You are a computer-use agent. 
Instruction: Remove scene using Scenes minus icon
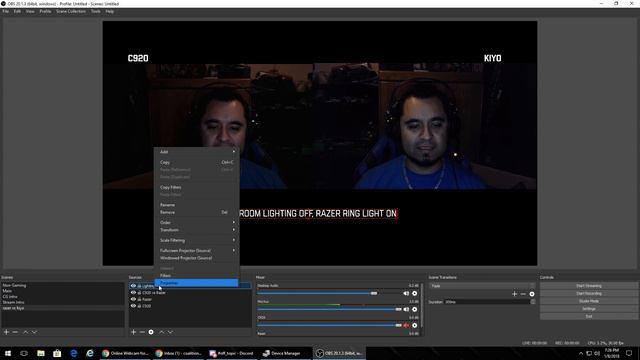pyautogui.click(x=15, y=332)
